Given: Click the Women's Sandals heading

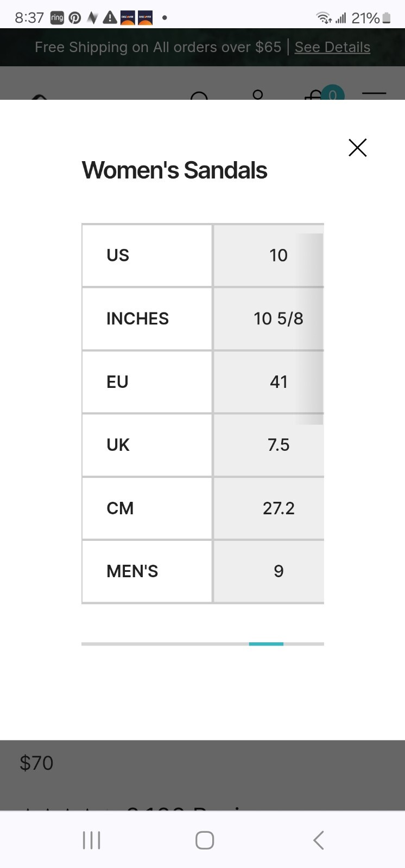Looking at the screenshot, I should coord(174,170).
